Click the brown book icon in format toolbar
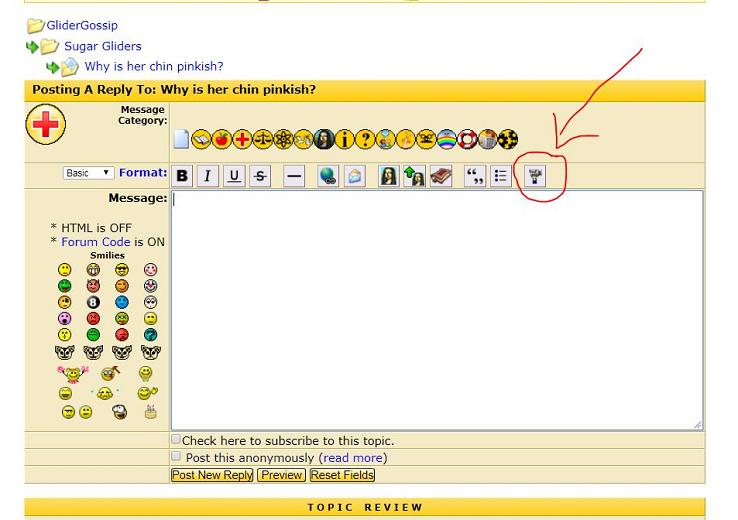 [x=441, y=176]
